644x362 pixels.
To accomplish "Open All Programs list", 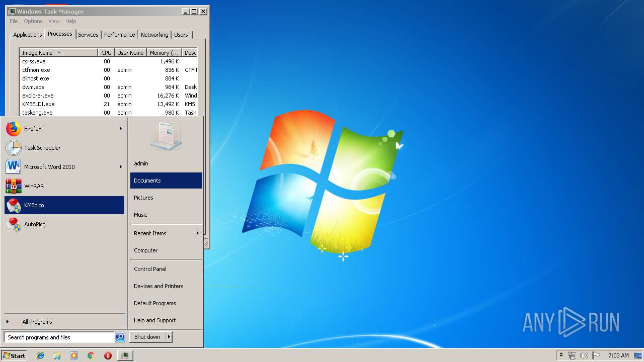I will click(64, 322).
